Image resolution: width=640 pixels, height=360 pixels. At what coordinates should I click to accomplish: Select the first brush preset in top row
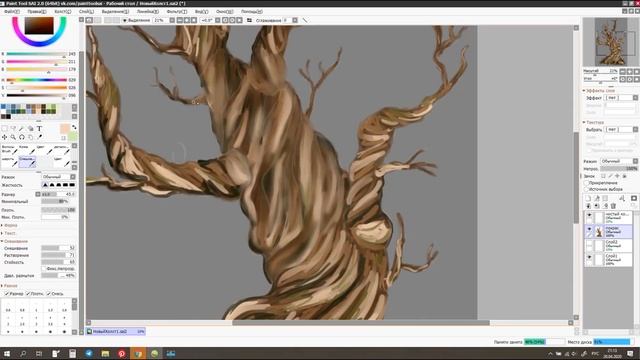[x=9, y=149]
